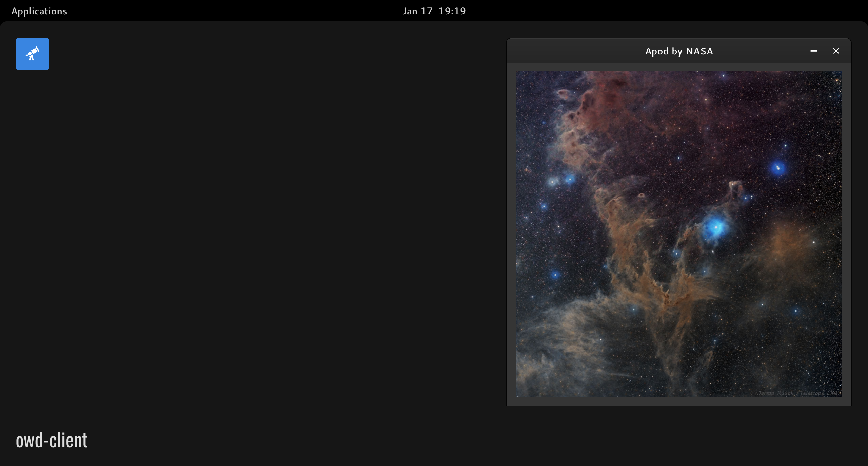
Task: Click the date Jan 17 in top bar
Action: tap(417, 11)
